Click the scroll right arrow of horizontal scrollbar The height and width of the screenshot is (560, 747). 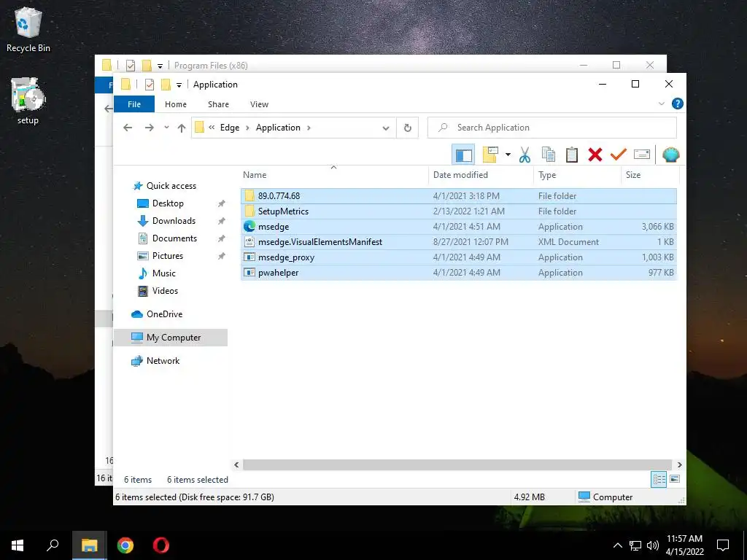679,464
